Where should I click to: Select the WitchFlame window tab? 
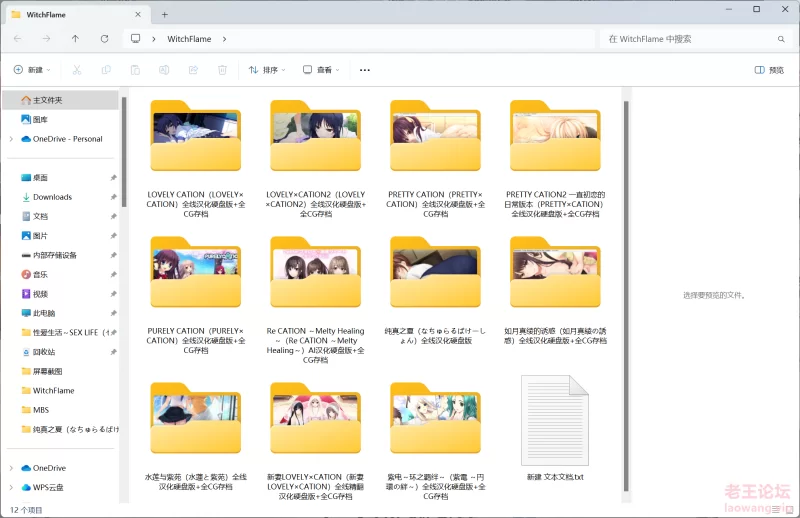(x=77, y=15)
